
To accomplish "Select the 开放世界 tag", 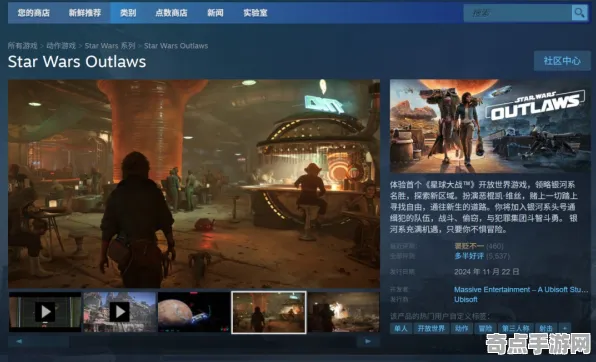I will 431,328.
